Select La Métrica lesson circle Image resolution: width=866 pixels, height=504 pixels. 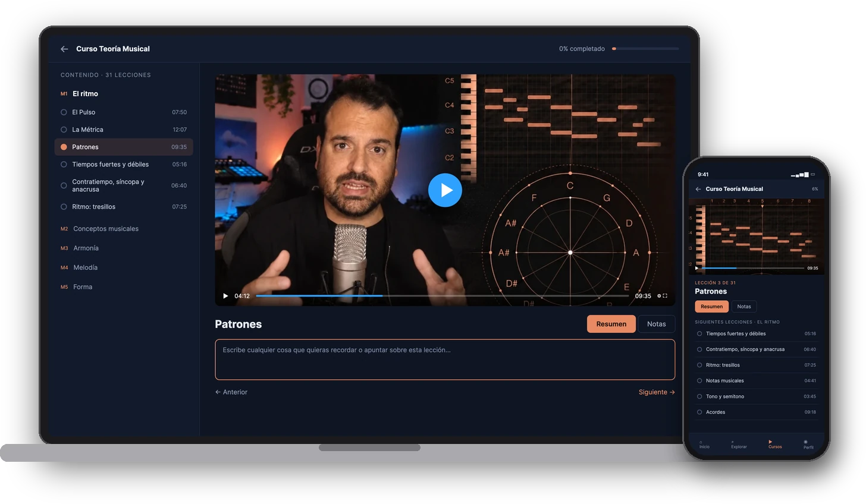click(x=64, y=130)
